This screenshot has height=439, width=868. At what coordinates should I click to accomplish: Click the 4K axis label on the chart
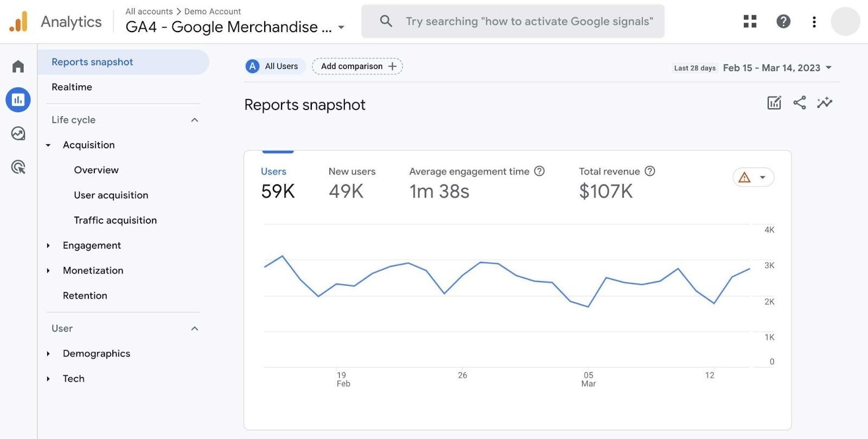(769, 230)
